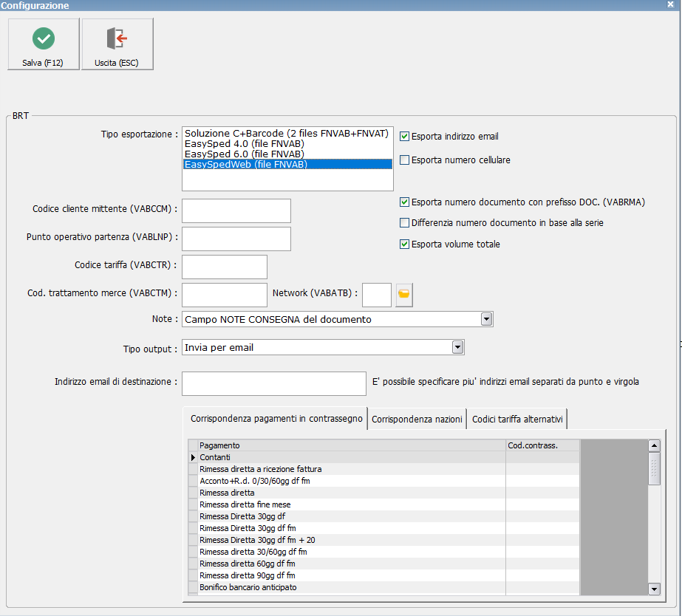Screen dimensions: 682x616
Task: Toggle Esporta volume totale checkbox
Action: tap(404, 244)
